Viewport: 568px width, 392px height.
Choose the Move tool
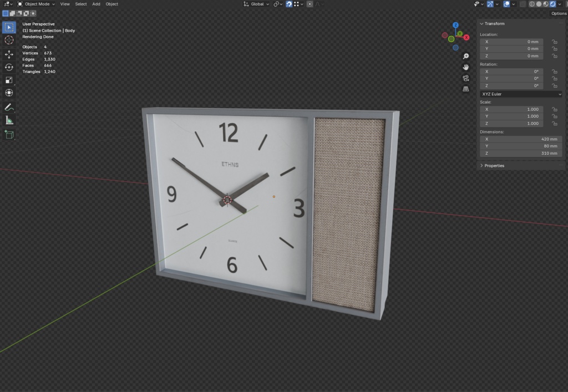pyautogui.click(x=9, y=54)
